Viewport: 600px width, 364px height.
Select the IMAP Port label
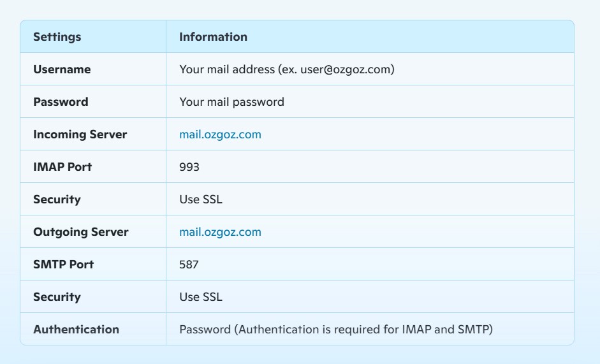(62, 167)
